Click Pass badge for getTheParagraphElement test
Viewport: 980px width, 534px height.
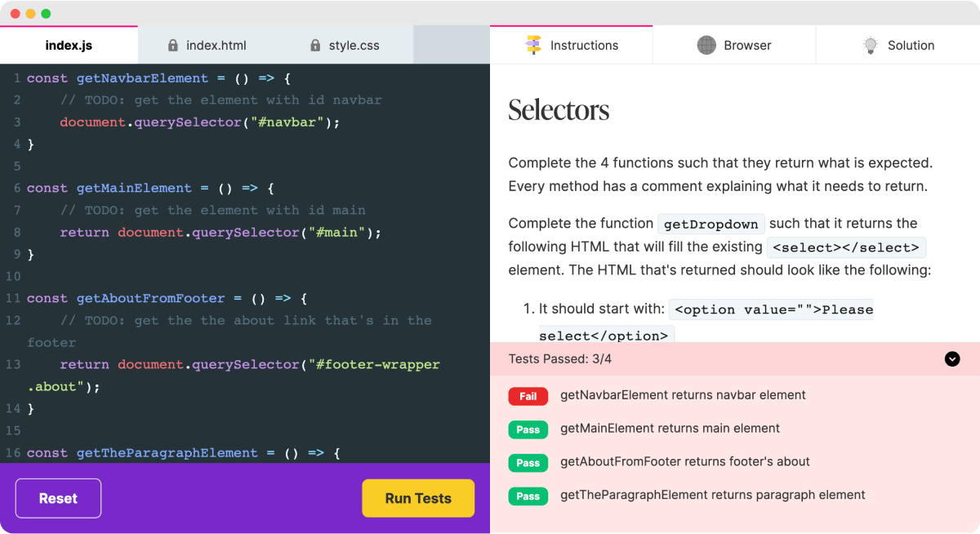pyautogui.click(x=528, y=496)
